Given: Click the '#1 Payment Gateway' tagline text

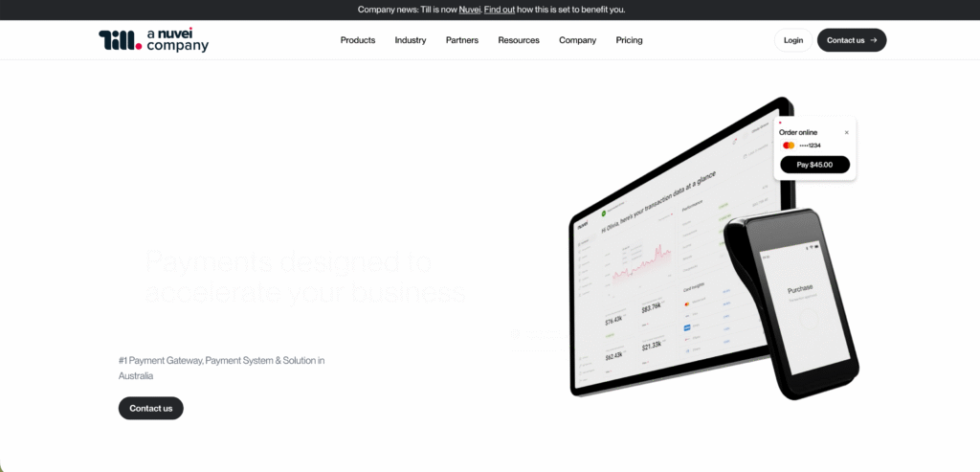Looking at the screenshot, I should tap(221, 369).
